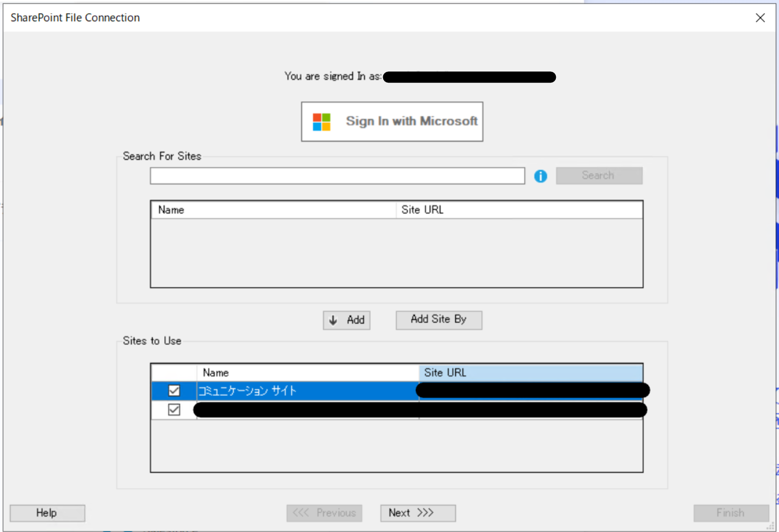Click Site URL header in Sites to Use
The image size is (779, 532).
(x=530, y=373)
